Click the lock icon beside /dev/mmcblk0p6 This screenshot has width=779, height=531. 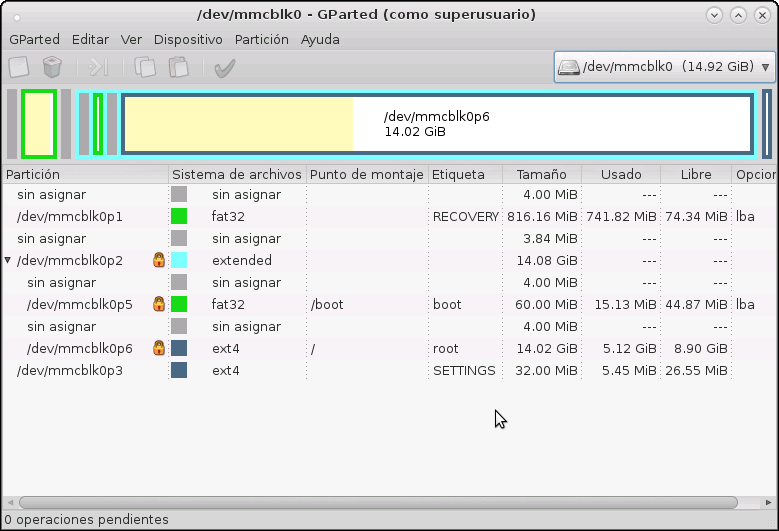158,348
